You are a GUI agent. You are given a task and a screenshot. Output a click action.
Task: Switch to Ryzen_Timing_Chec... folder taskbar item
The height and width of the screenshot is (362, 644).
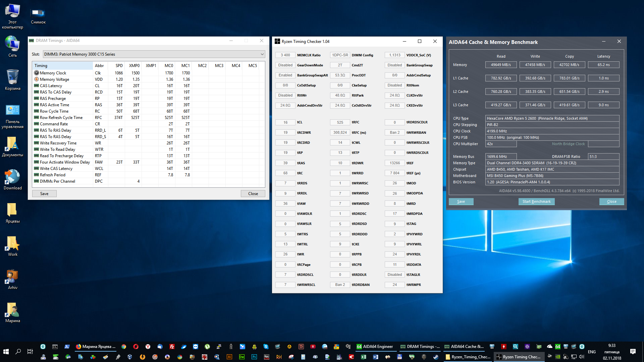coord(468,357)
